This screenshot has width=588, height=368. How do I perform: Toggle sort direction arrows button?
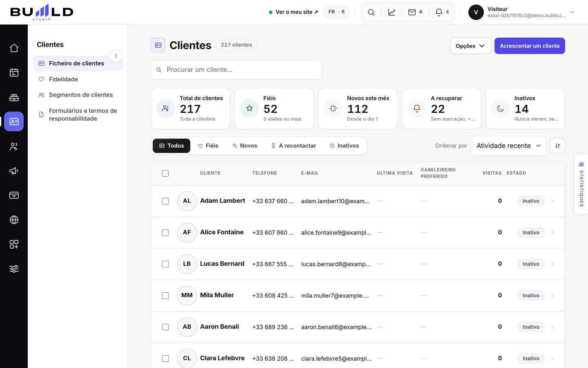click(x=557, y=146)
